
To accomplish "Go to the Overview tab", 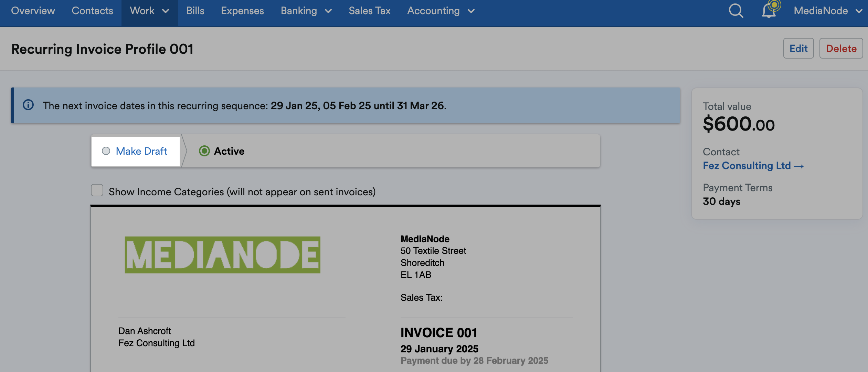I will tap(33, 11).
